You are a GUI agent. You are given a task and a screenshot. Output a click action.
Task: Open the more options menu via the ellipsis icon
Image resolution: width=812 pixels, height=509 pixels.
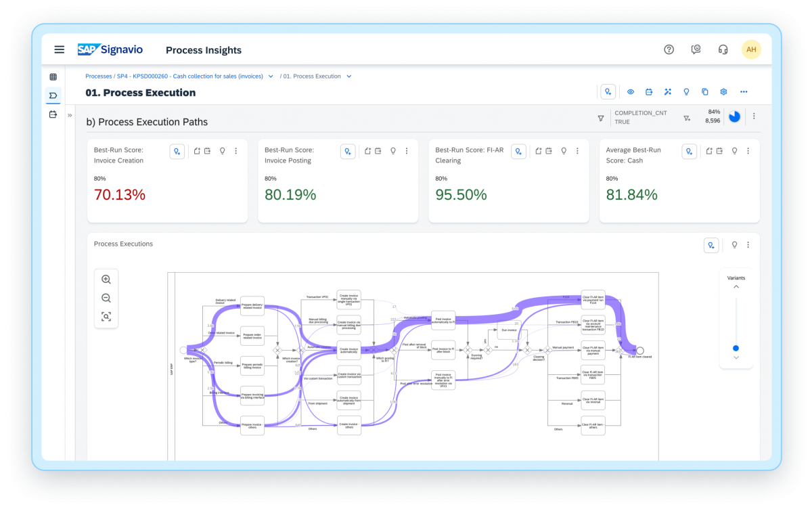coord(744,91)
